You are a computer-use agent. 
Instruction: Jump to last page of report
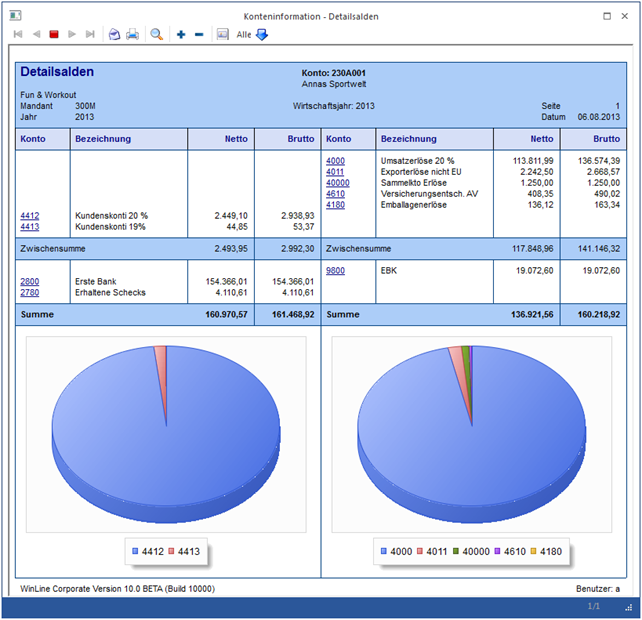pos(90,34)
